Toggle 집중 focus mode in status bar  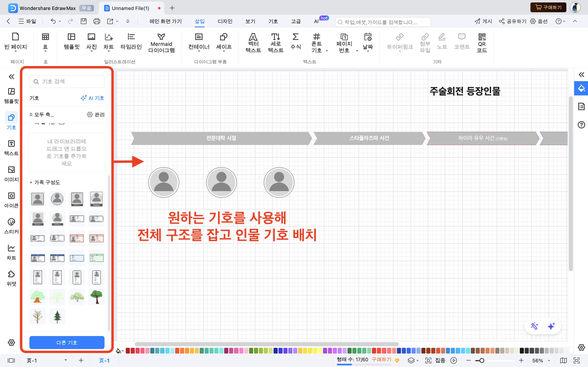point(440,360)
